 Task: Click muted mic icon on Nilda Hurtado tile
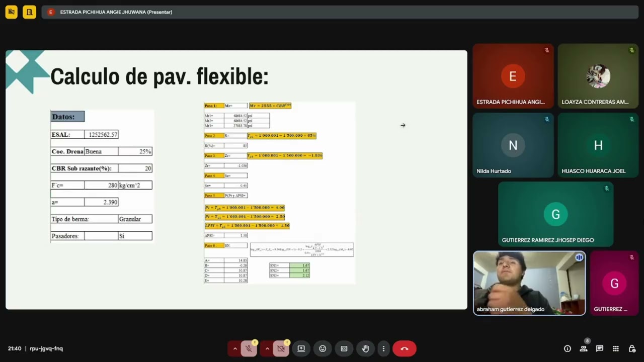click(x=546, y=119)
